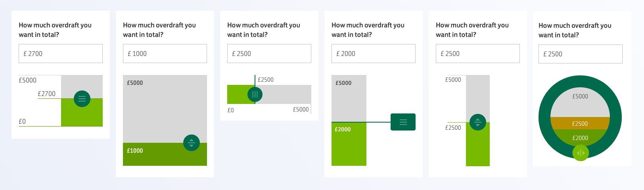Click the up-down handle on the narrow bar

[x=478, y=122]
